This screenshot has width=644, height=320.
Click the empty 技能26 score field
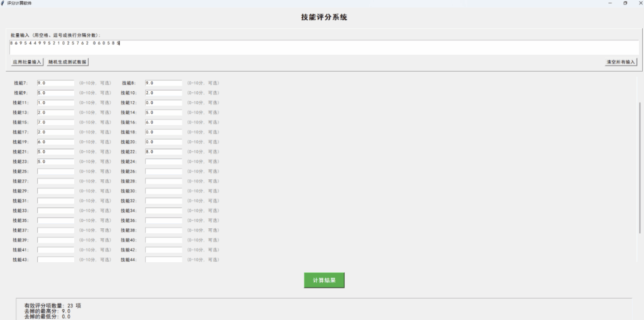coord(164,171)
